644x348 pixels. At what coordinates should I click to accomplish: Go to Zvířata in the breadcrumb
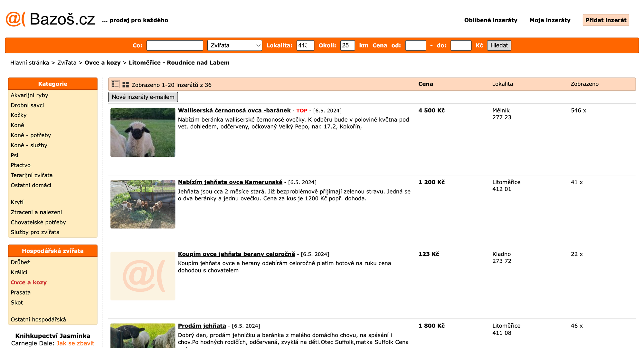pyautogui.click(x=67, y=63)
